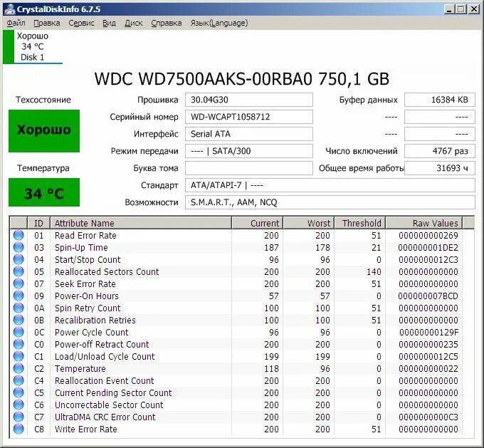Click status orb for Temperature attribute
484x448 pixels.
pyautogui.click(x=19, y=369)
